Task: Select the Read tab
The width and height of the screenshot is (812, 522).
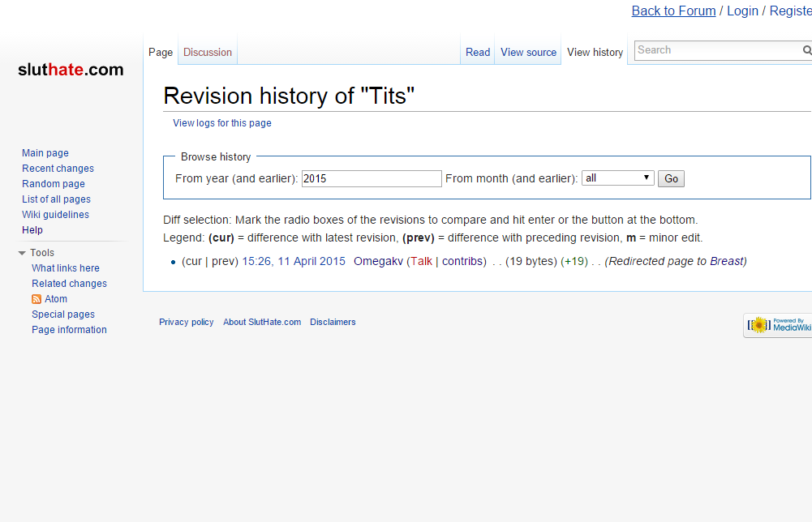Action: tap(478, 52)
